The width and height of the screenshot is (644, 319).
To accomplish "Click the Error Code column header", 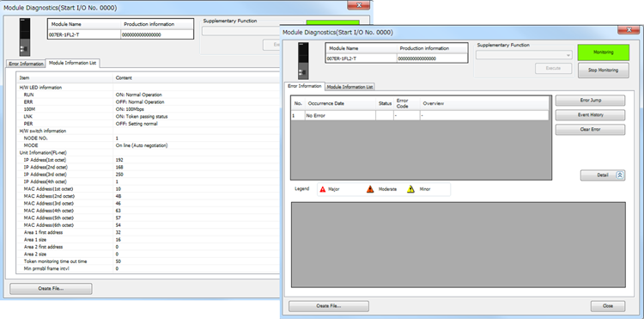I will coord(407,103).
